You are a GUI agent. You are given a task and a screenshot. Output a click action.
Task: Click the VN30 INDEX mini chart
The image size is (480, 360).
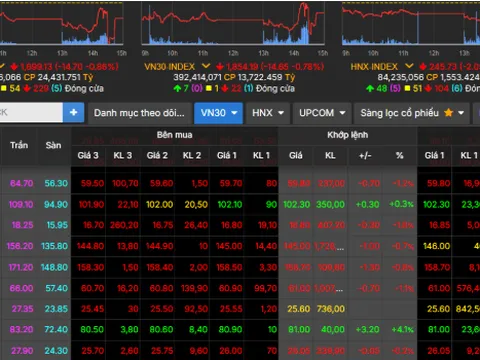point(233,23)
